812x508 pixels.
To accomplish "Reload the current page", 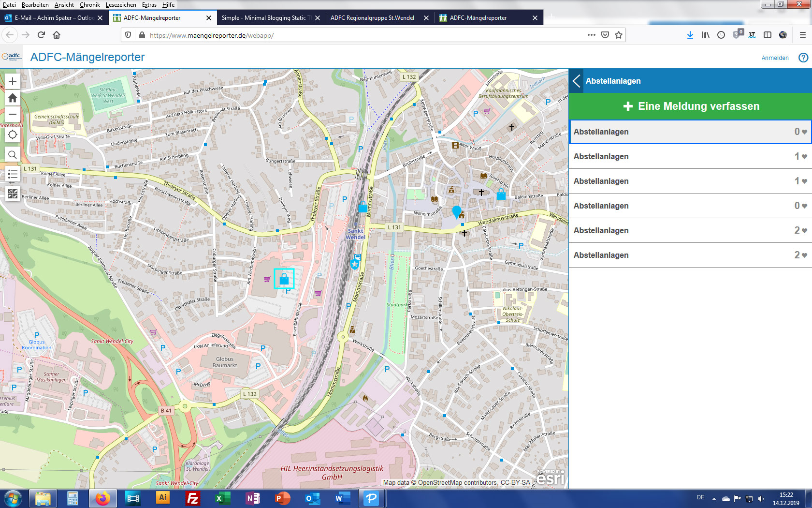I will [x=41, y=35].
